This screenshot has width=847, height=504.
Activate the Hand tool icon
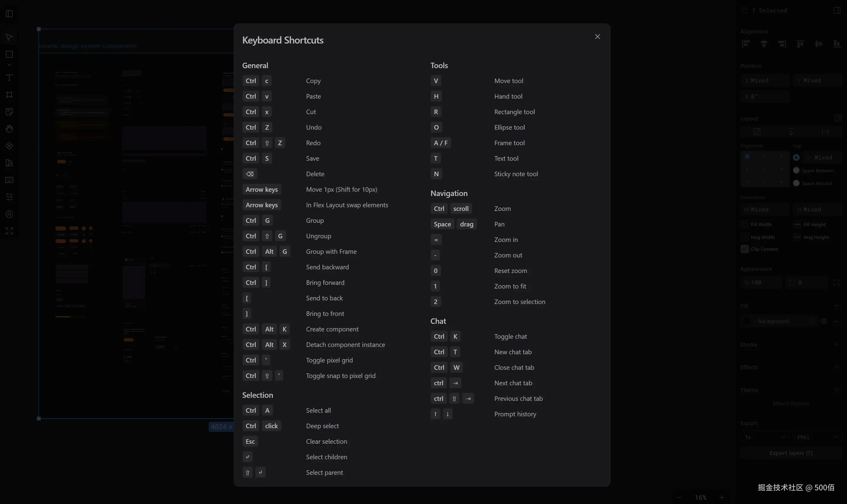pos(9,129)
